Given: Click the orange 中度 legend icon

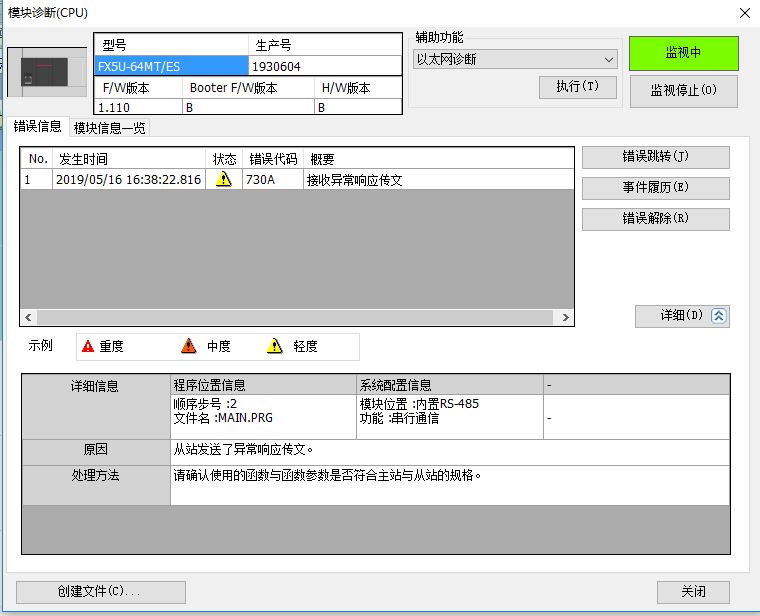Looking at the screenshot, I should coord(189,346).
